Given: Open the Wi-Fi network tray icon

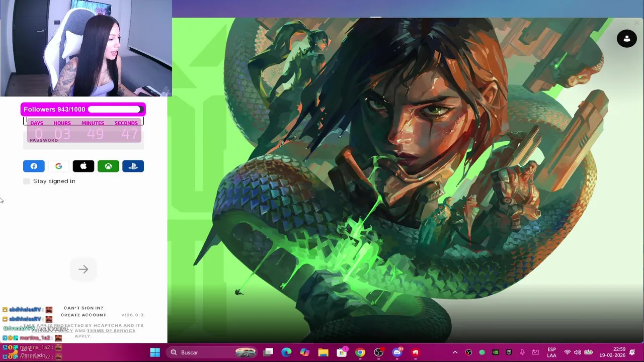Looking at the screenshot, I should [x=568, y=352].
